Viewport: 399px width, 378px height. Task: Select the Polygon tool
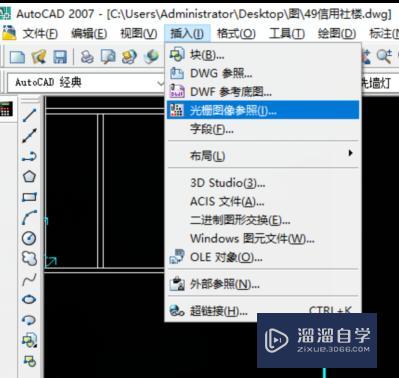click(29, 177)
